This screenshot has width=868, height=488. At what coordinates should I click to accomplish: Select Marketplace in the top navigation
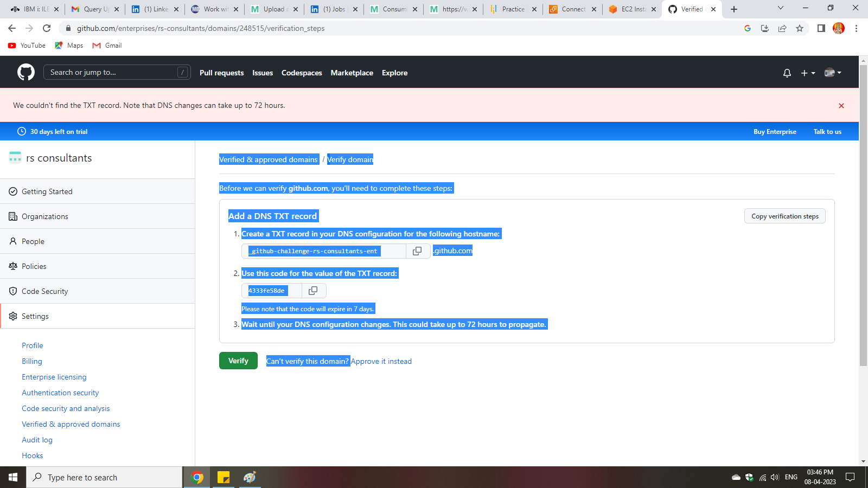click(352, 73)
